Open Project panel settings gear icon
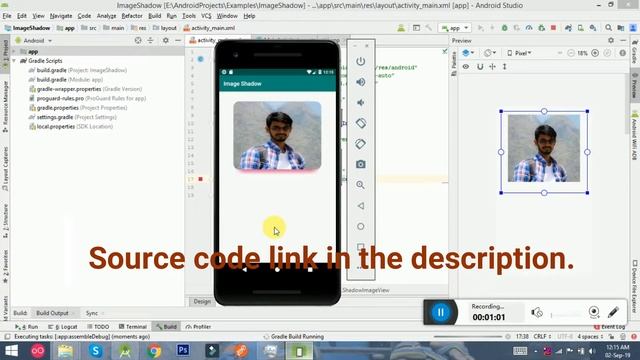The height and width of the screenshot is (360, 640). tap(165, 40)
